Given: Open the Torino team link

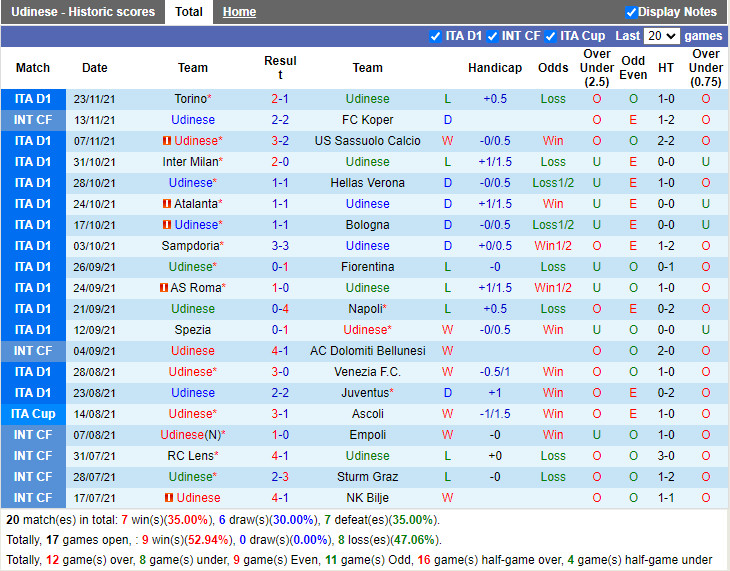Looking at the screenshot, I should 190,99.
